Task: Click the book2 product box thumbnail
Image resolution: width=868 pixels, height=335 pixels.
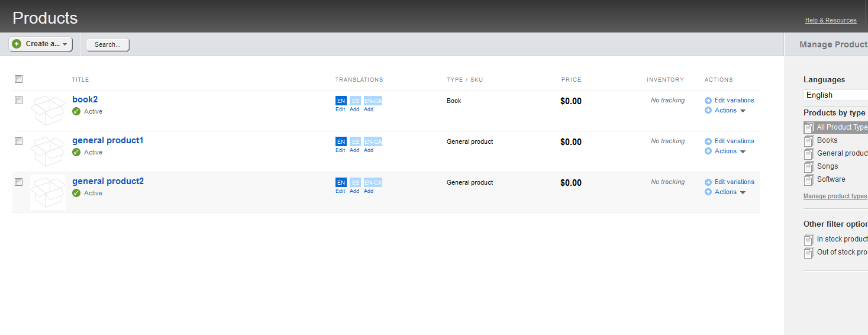Action: tap(47, 111)
